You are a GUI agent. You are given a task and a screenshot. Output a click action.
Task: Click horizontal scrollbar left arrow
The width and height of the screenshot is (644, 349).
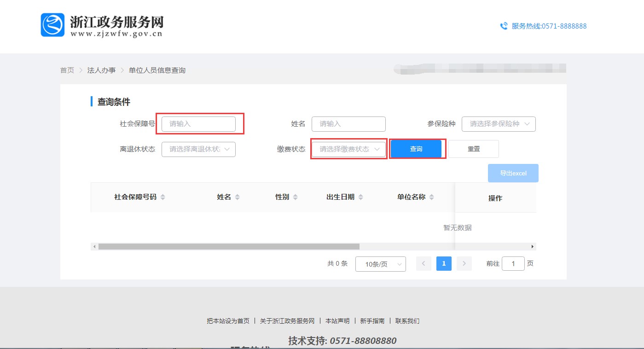94,247
